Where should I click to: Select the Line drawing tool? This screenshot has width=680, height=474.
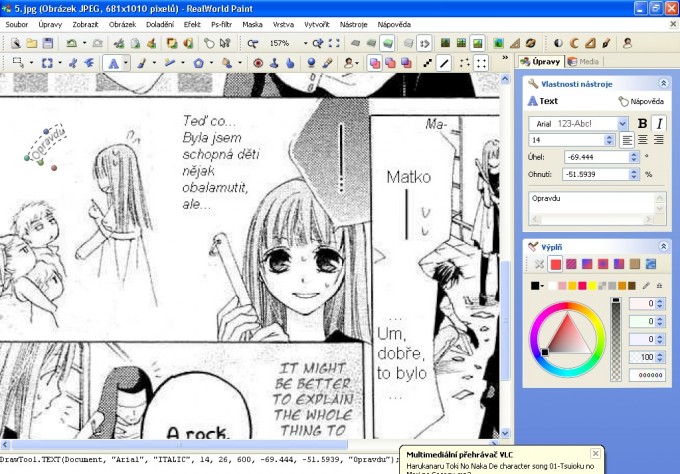tap(170, 64)
